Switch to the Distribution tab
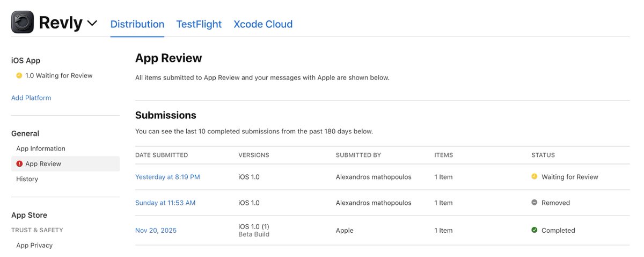 pos(137,24)
